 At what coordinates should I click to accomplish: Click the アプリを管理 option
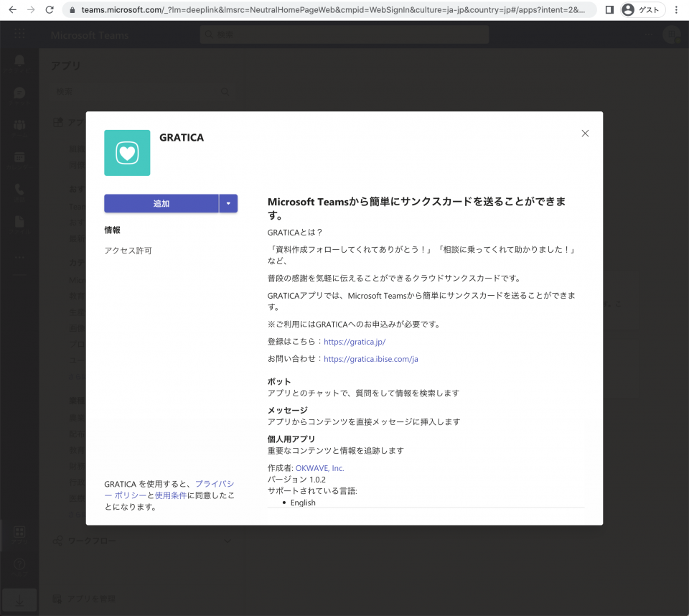[85, 599]
